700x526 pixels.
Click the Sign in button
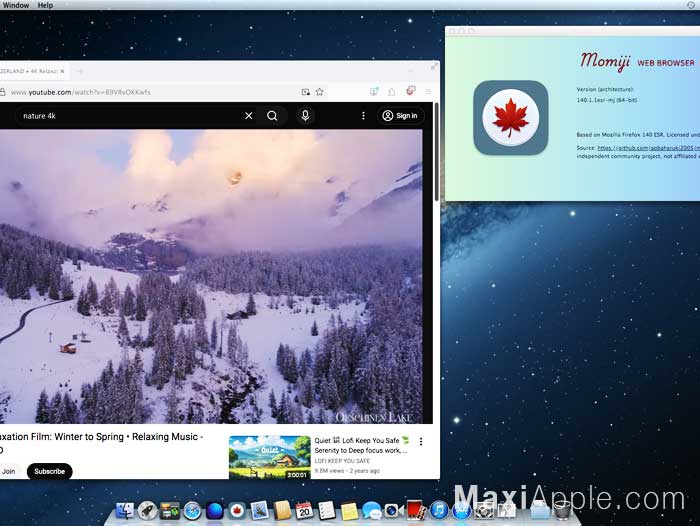[400, 116]
